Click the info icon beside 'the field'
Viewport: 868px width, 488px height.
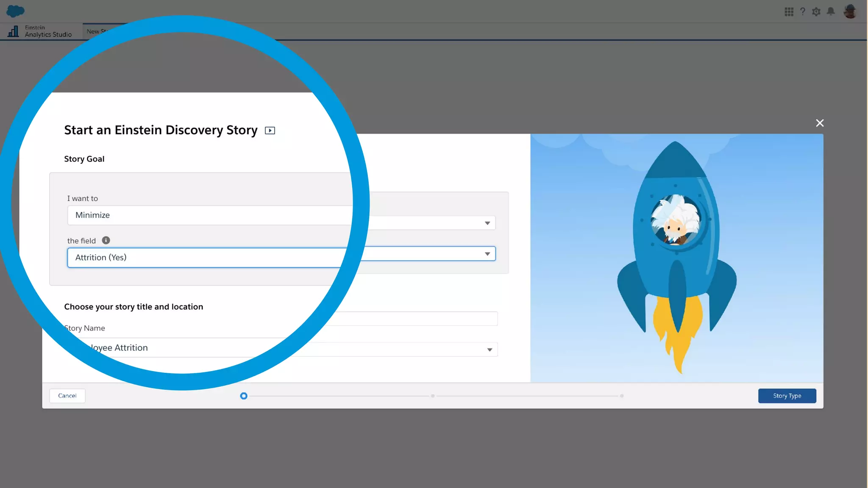(106, 240)
